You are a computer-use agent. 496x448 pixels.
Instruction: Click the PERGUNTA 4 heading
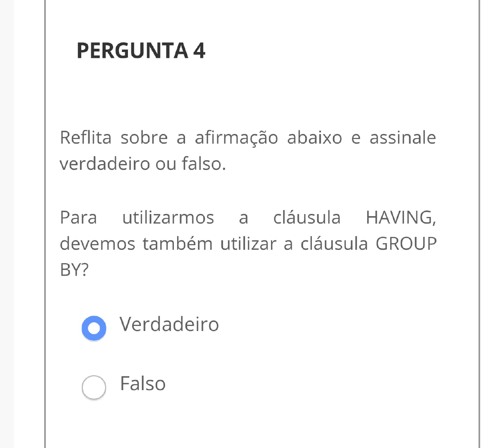click(x=141, y=51)
